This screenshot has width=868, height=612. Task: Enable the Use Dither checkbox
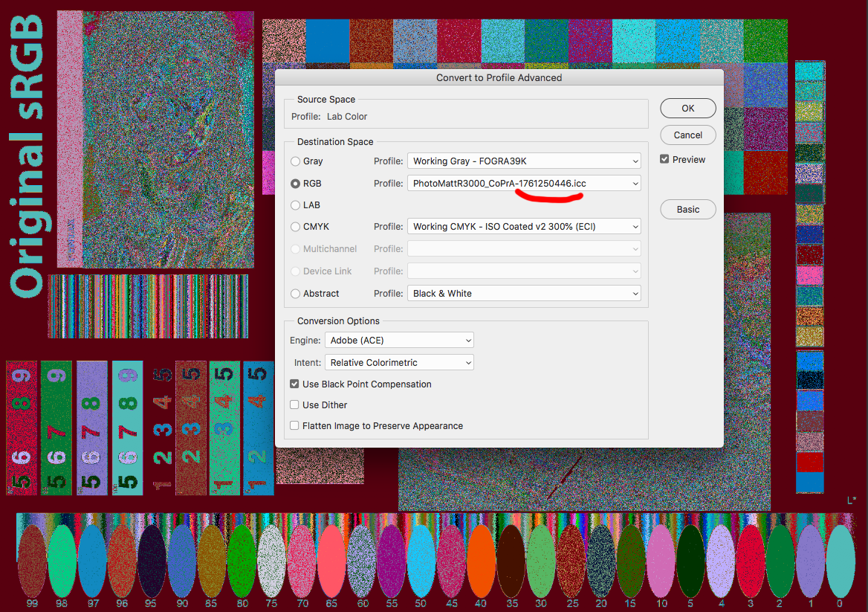coord(295,405)
